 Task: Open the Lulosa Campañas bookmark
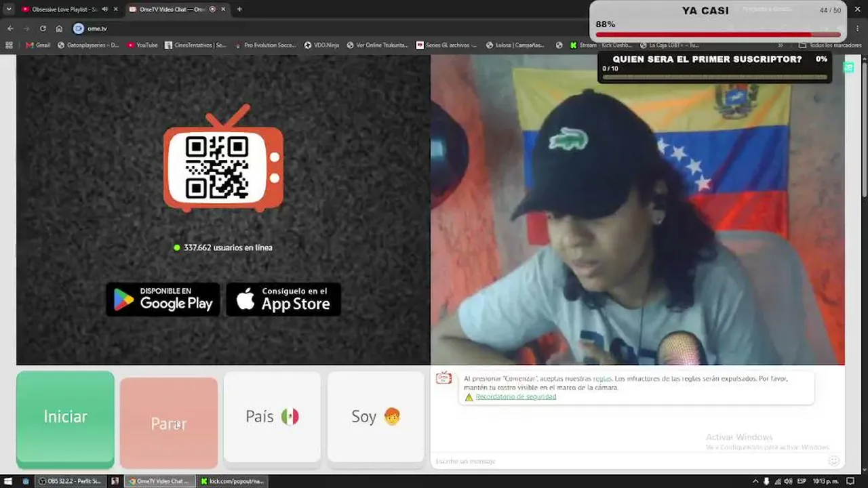click(515, 45)
